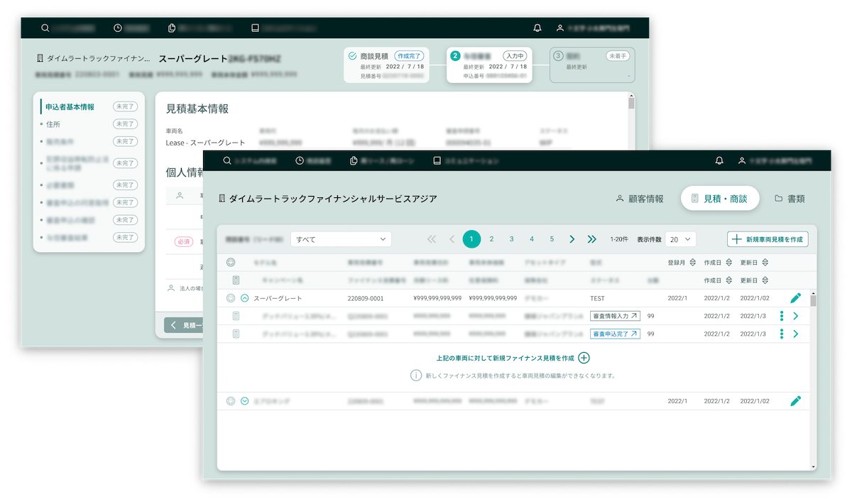Open the すべて filter dropdown
852x504 pixels.
(341, 239)
